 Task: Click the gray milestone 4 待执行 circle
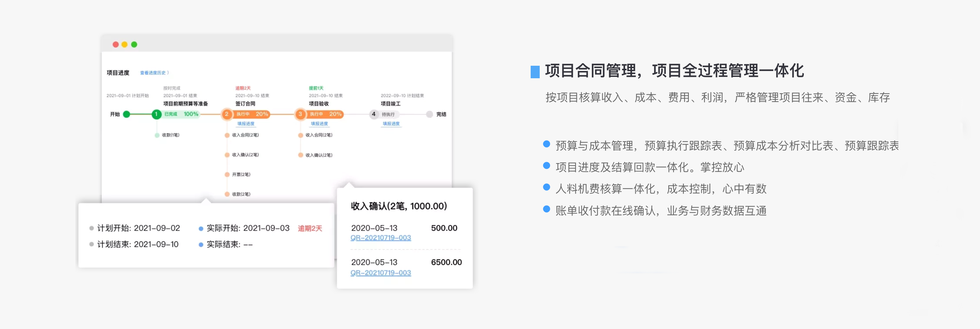374,114
